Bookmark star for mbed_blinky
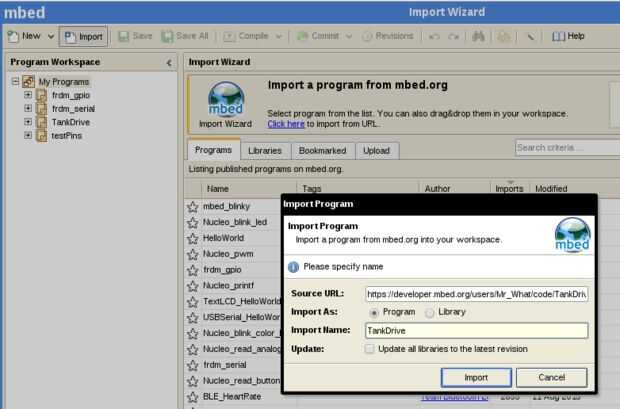 pos(193,206)
